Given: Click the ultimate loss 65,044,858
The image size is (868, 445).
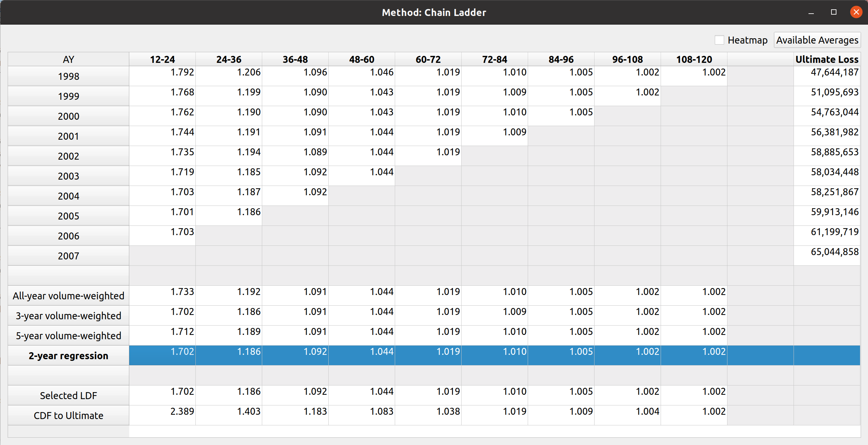Looking at the screenshot, I should tap(827, 255).
